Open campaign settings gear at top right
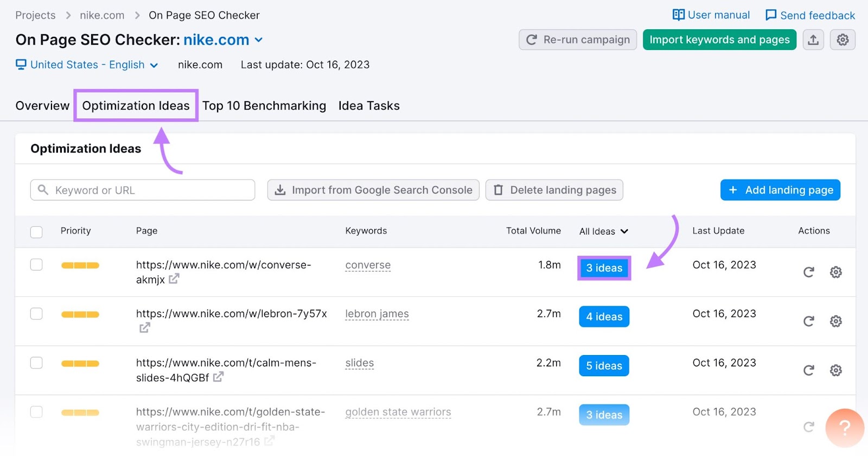The width and height of the screenshot is (868, 456). pos(843,40)
